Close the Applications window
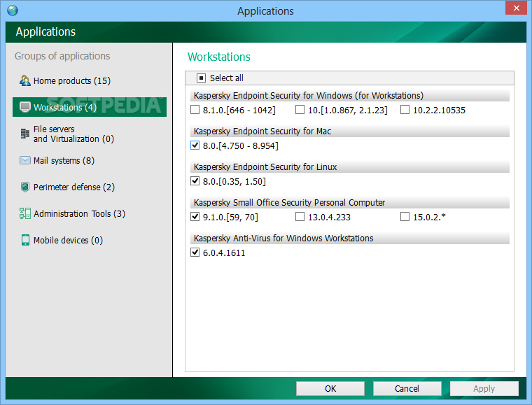 (516, 8)
